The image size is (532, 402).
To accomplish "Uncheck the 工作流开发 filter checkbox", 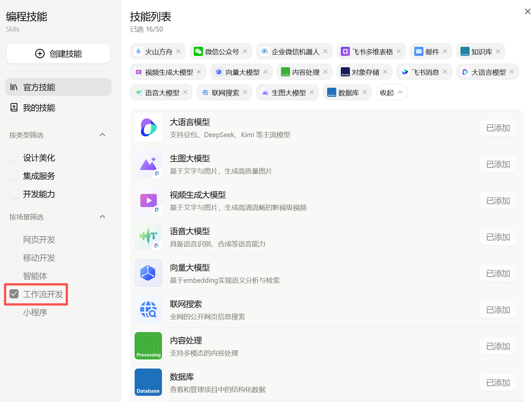I will click(x=14, y=294).
